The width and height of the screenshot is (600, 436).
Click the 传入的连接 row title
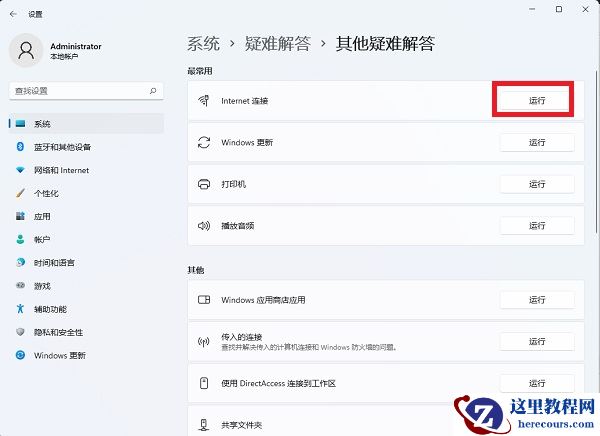241,337
